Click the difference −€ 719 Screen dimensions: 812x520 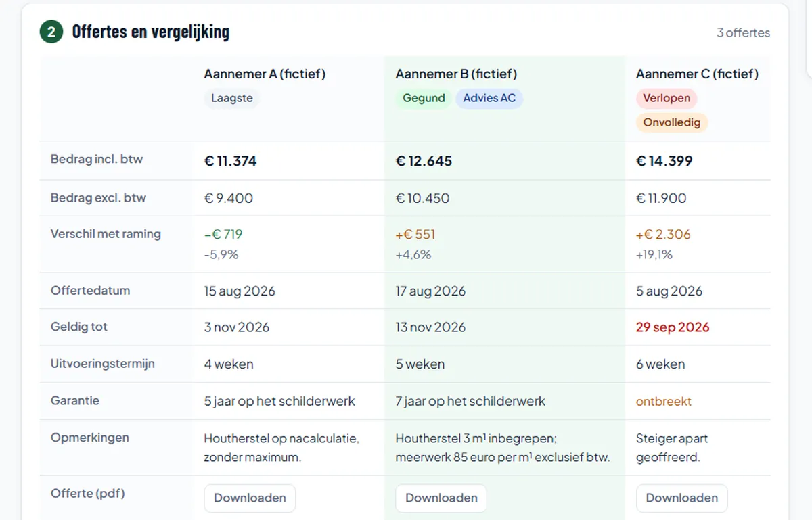(x=223, y=235)
